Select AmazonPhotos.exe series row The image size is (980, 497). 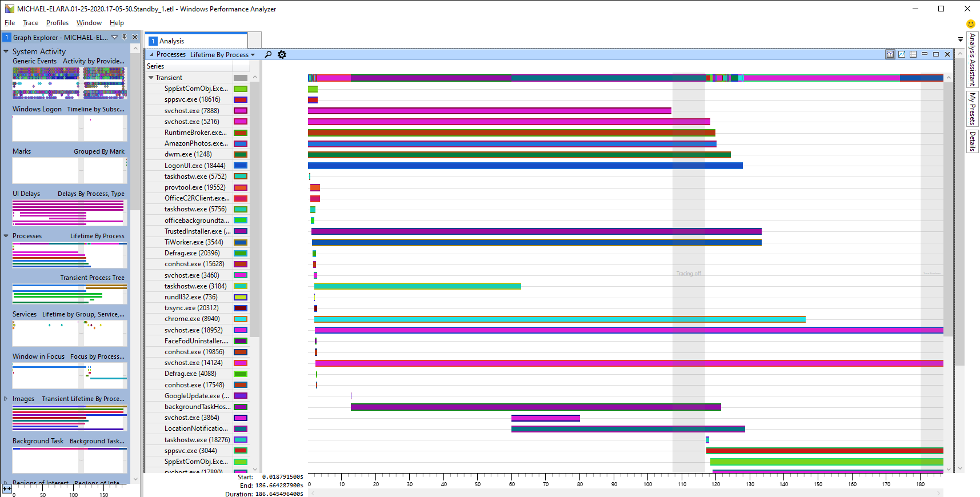197,143
